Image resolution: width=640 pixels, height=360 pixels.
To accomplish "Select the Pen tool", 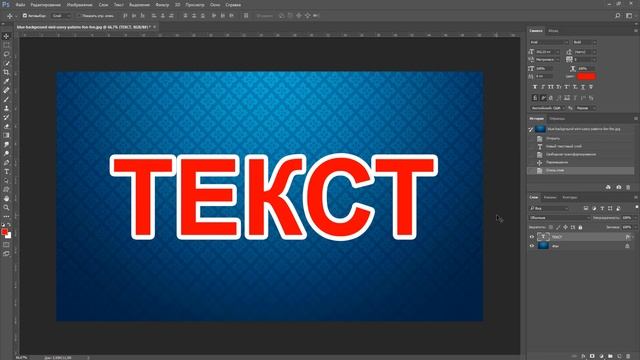I will click(6, 162).
